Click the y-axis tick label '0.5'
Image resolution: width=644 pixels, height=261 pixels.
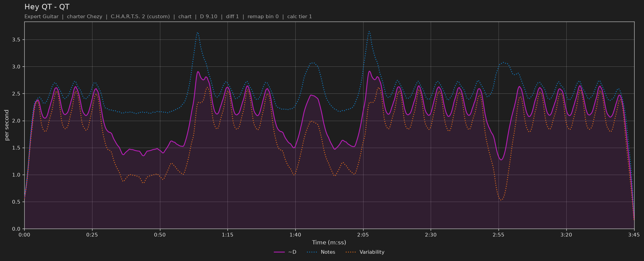click(17, 202)
